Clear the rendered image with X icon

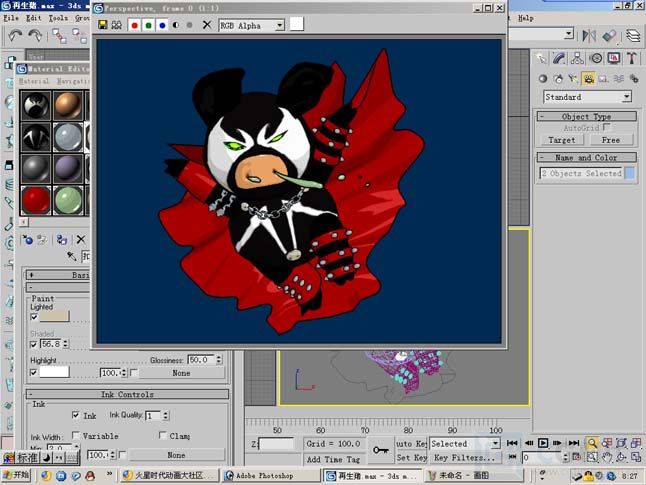click(x=207, y=25)
